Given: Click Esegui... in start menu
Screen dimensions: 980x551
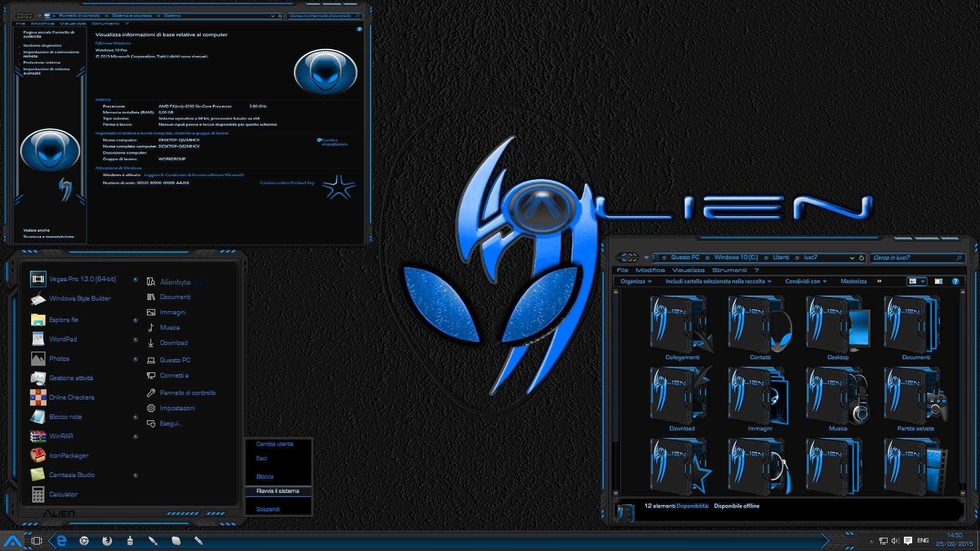Looking at the screenshot, I should tap(170, 423).
